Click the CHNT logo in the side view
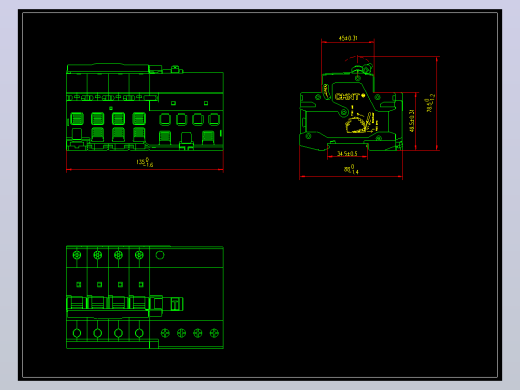 350,97
